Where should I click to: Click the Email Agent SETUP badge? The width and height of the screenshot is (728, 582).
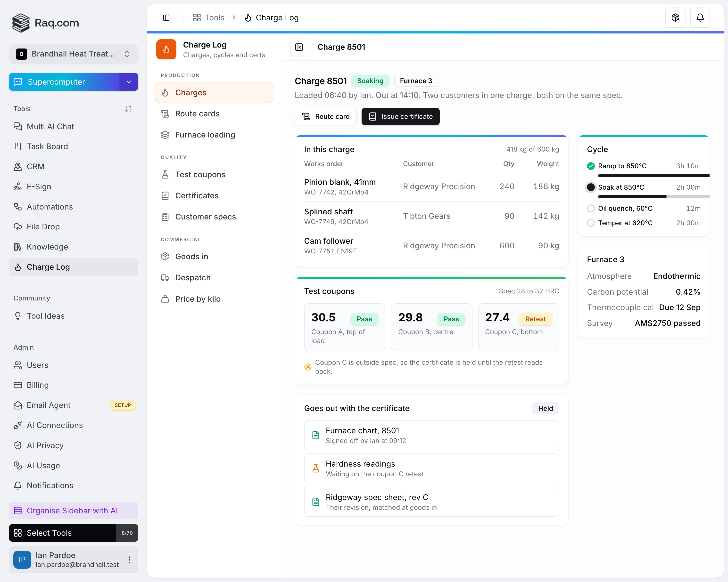[x=123, y=405]
